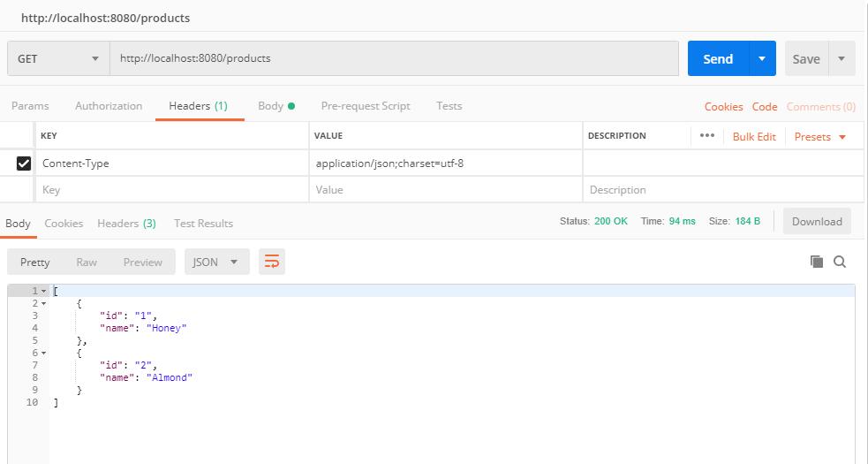This screenshot has height=464, width=868.
Task: Select the Test Results response tab
Action: point(203,224)
